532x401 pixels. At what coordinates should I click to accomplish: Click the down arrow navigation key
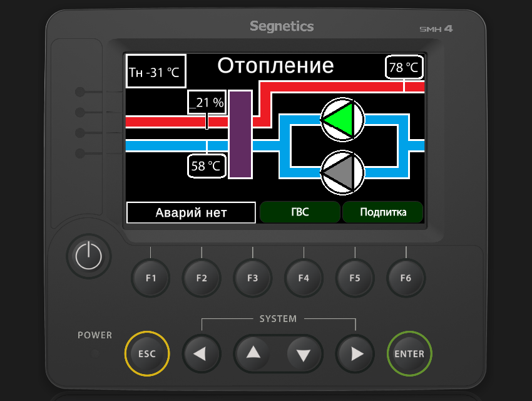(304, 353)
